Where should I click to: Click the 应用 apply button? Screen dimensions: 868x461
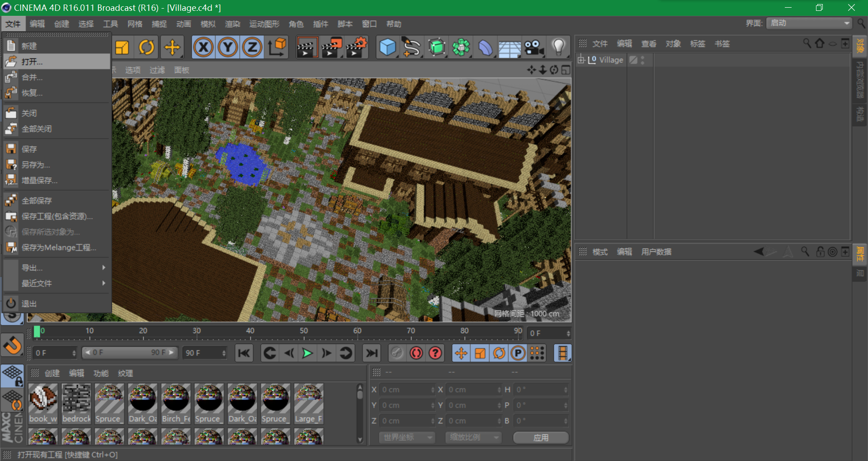[541, 437]
